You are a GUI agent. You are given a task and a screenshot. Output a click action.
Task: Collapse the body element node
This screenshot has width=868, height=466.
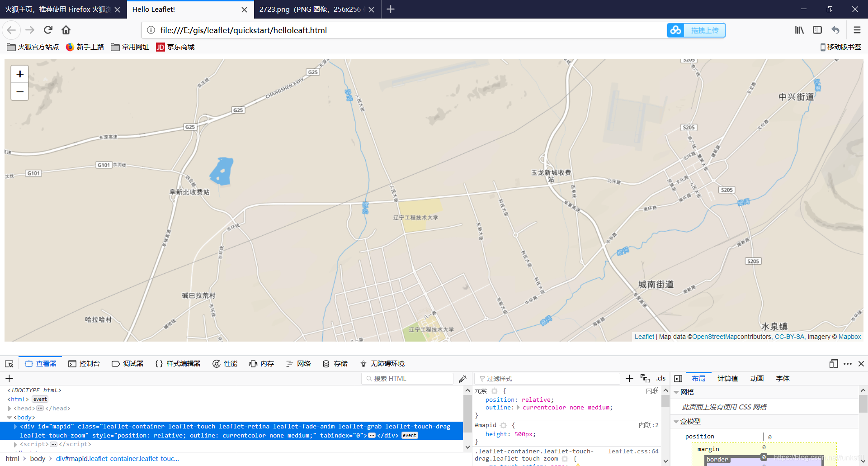click(x=9, y=417)
